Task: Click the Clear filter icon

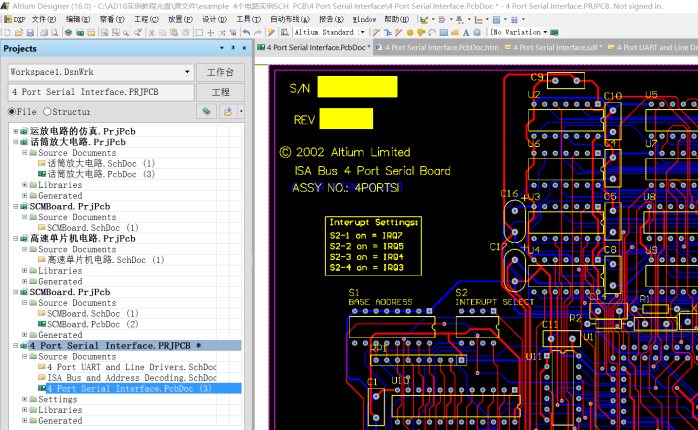Action: click(x=233, y=32)
